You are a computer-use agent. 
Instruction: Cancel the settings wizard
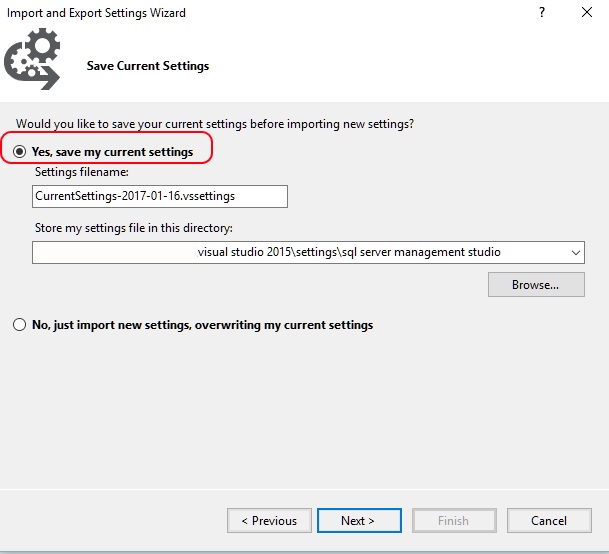coord(549,521)
